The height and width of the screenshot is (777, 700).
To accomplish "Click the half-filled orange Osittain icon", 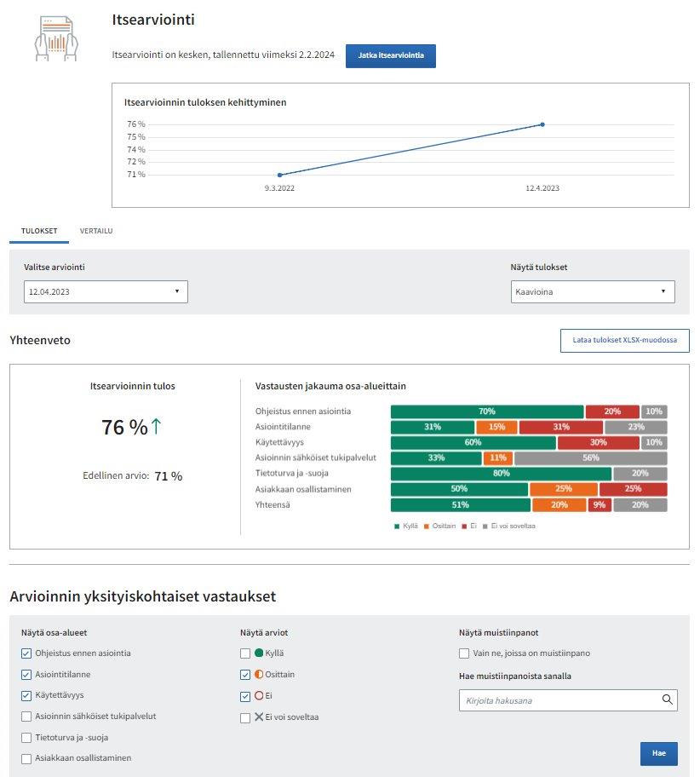I will (x=259, y=675).
